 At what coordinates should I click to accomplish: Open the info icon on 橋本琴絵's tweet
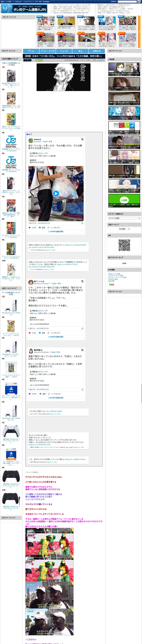(83, 390)
